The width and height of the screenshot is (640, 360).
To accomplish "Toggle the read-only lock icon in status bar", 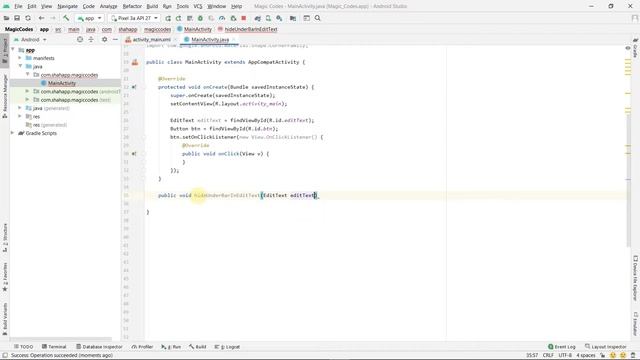I will click(602, 356).
